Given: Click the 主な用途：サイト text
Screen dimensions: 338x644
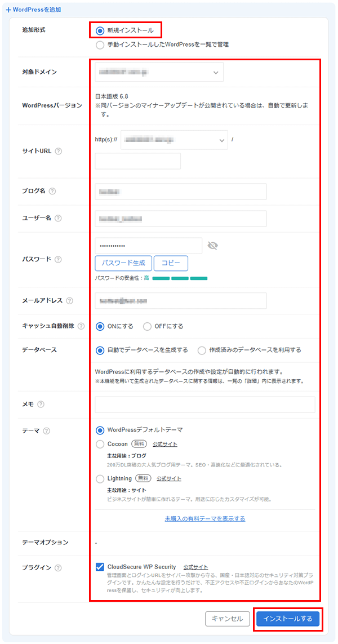Looking at the screenshot, I should (x=126, y=490).
